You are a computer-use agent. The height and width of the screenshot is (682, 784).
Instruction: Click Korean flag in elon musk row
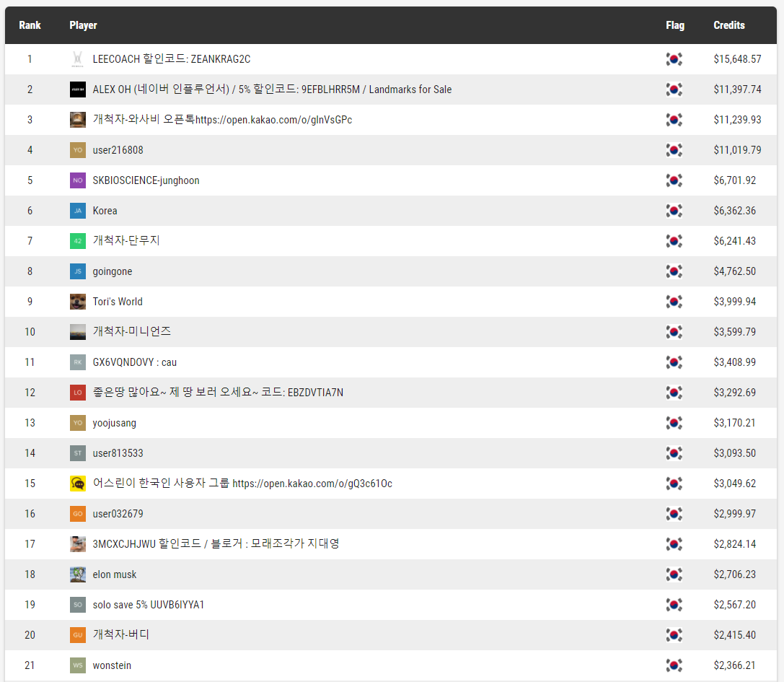(674, 574)
